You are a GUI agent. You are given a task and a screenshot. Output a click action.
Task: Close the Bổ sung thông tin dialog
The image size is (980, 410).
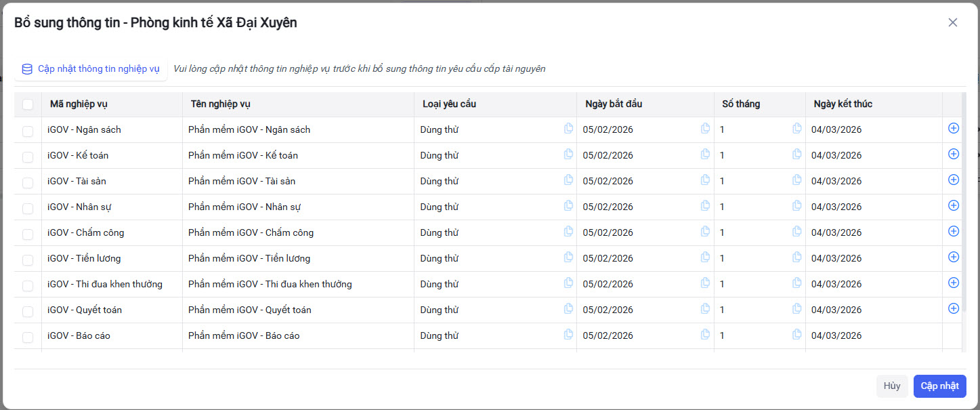(x=953, y=22)
